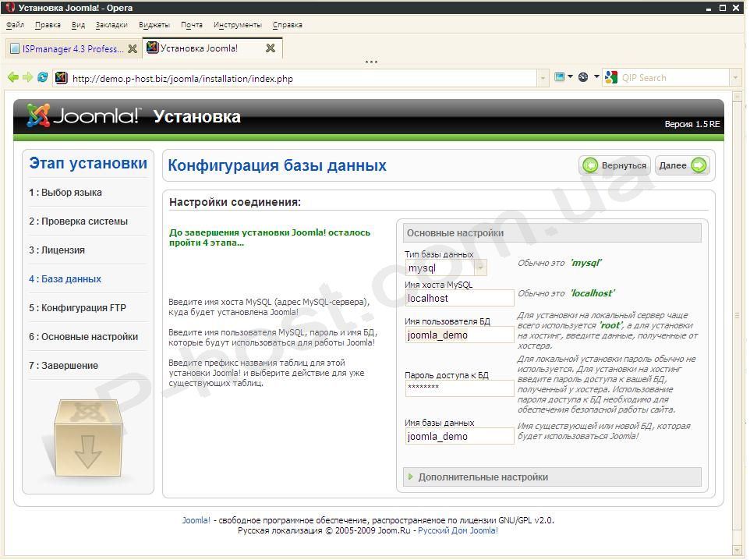Screen dimensions: 750x560
Task: Open the Виджеты menu
Action: 154,25
